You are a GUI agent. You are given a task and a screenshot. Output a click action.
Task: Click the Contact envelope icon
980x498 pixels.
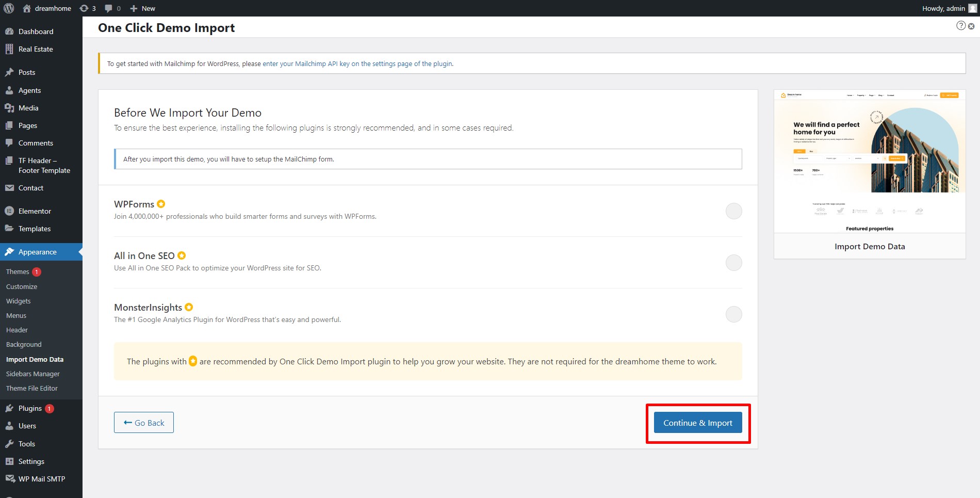pyautogui.click(x=9, y=188)
